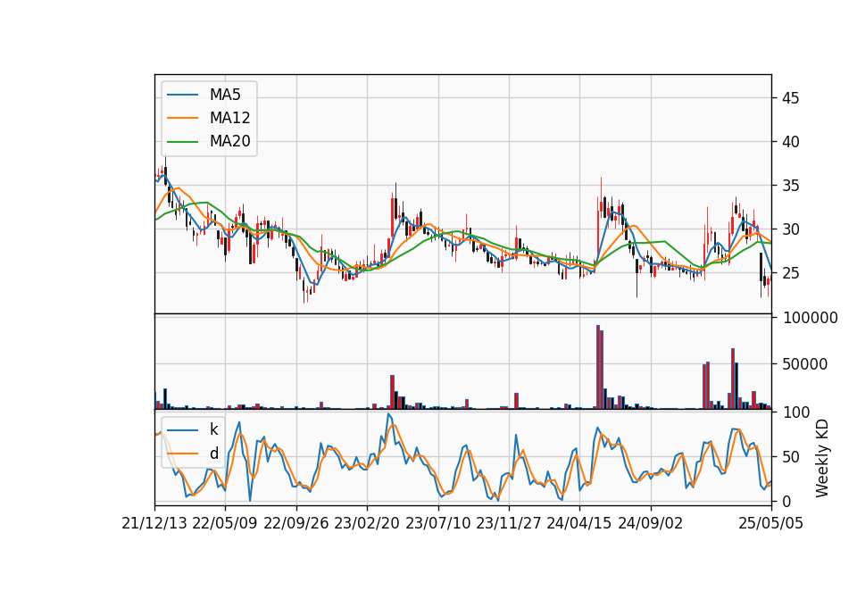The image size is (857, 616).
Task: Click the Weekly KD axis title
Action: coord(822,459)
